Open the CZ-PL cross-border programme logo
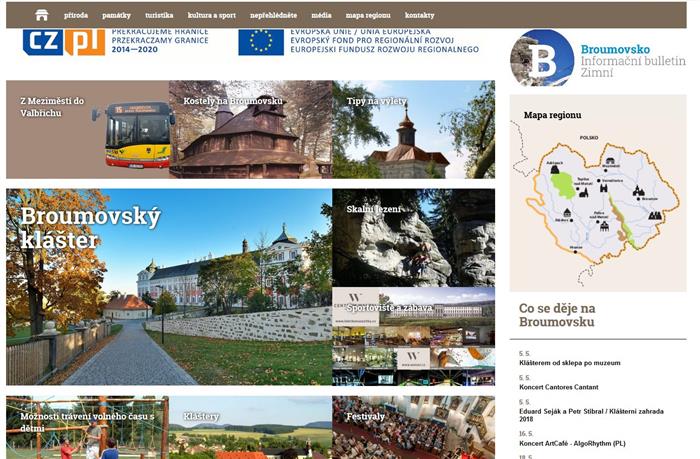The image size is (700, 459). click(64, 42)
